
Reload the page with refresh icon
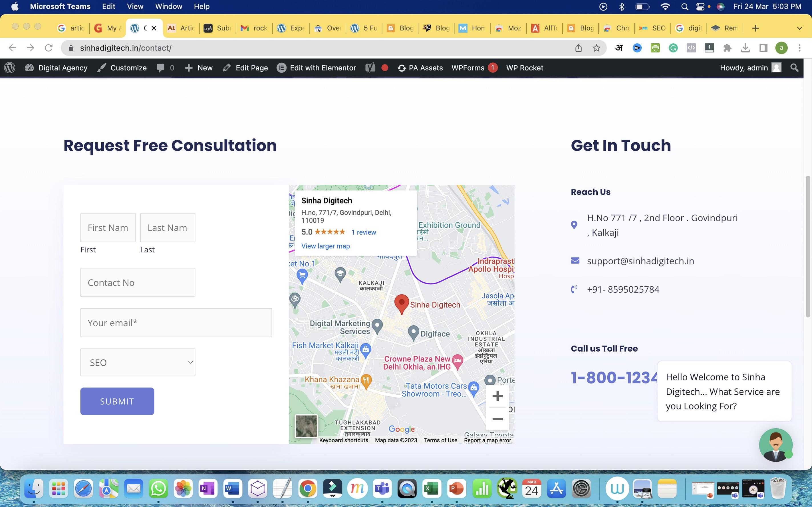click(49, 48)
